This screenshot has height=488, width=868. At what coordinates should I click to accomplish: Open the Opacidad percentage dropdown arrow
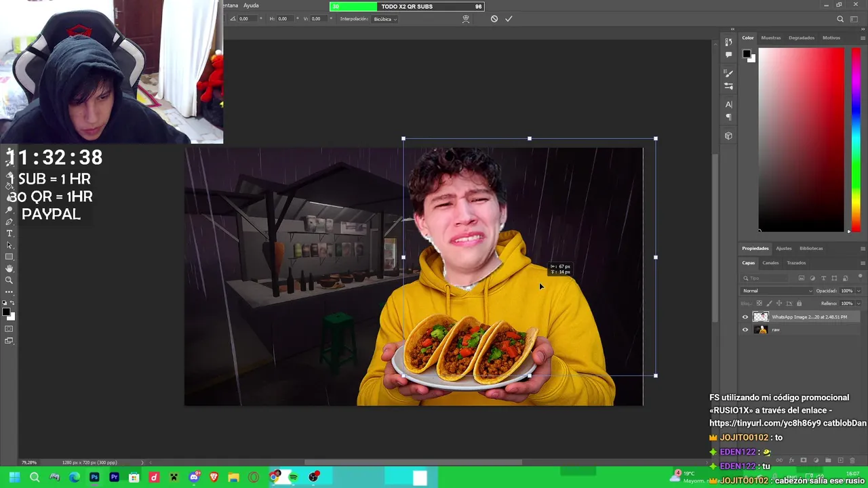click(859, 291)
